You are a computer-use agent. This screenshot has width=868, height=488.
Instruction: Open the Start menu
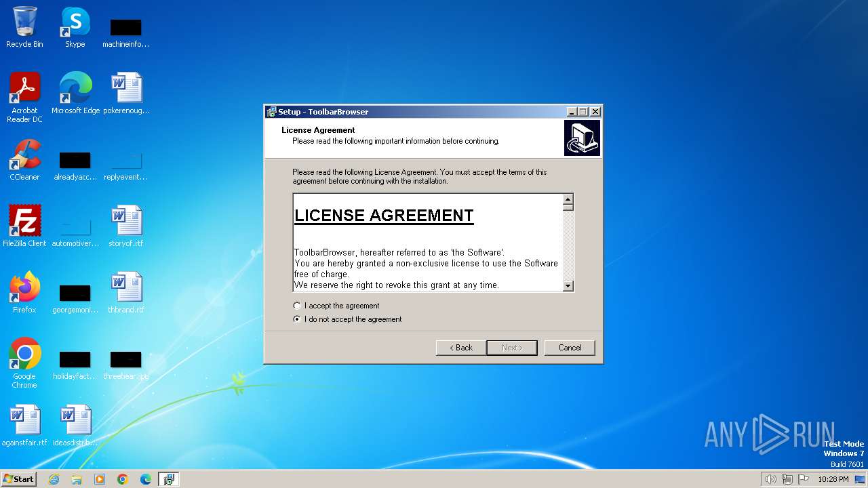click(18, 479)
